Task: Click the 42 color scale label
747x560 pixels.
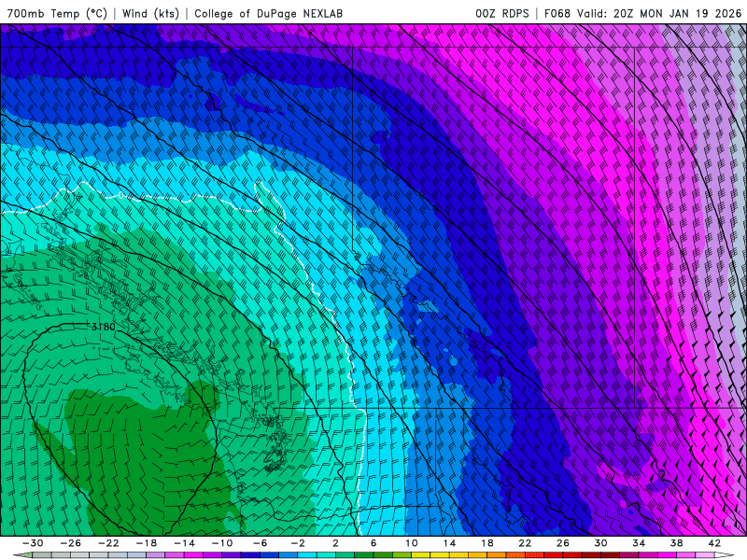Action: pyautogui.click(x=714, y=543)
